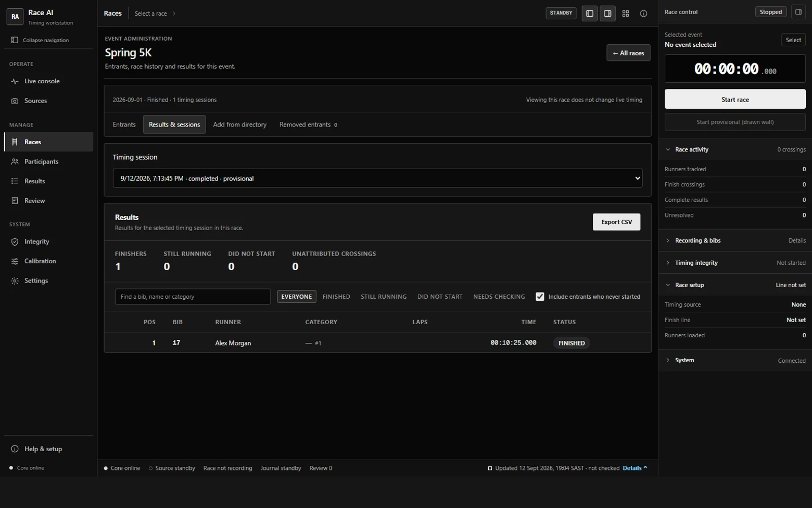This screenshot has height=508, width=812.
Task: Click Core online in bottom status bar
Action: click(x=122, y=468)
